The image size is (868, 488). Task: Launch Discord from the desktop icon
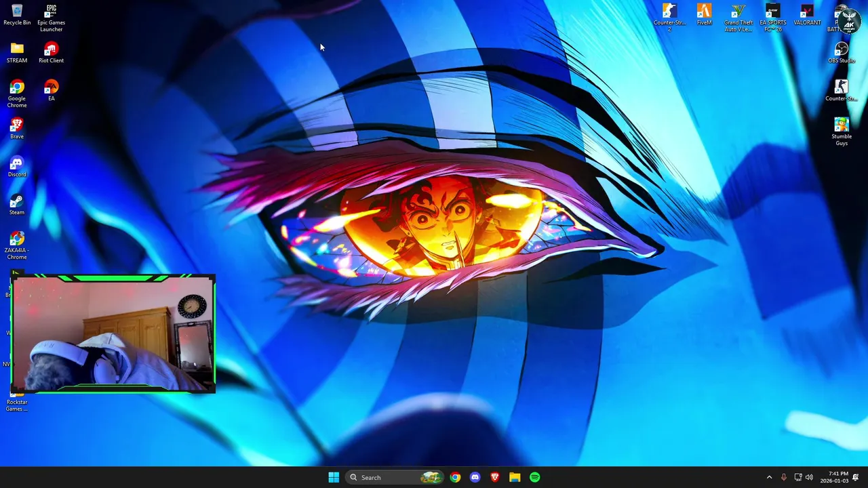(17, 166)
